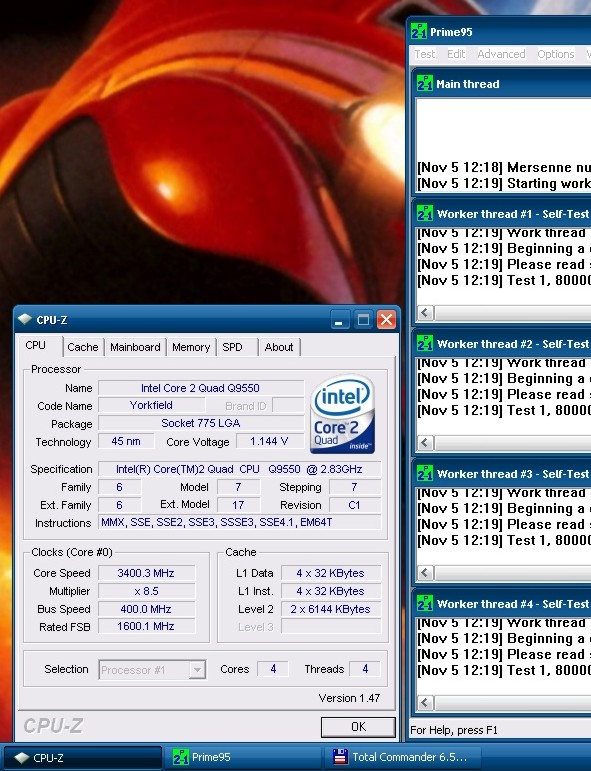Image resolution: width=591 pixels, height=771 pixels.
Task: Click the L1 Inst. cache value
Action: click(x=331, y=591)
